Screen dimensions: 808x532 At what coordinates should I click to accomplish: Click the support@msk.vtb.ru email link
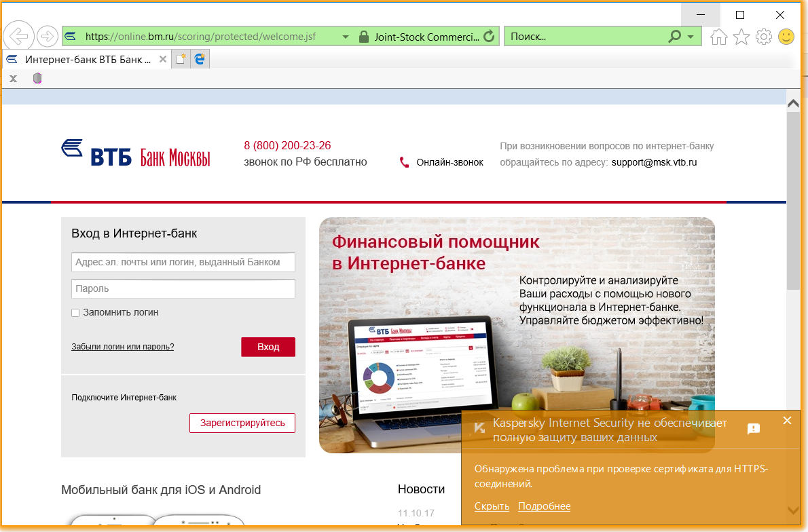point(654,162)
